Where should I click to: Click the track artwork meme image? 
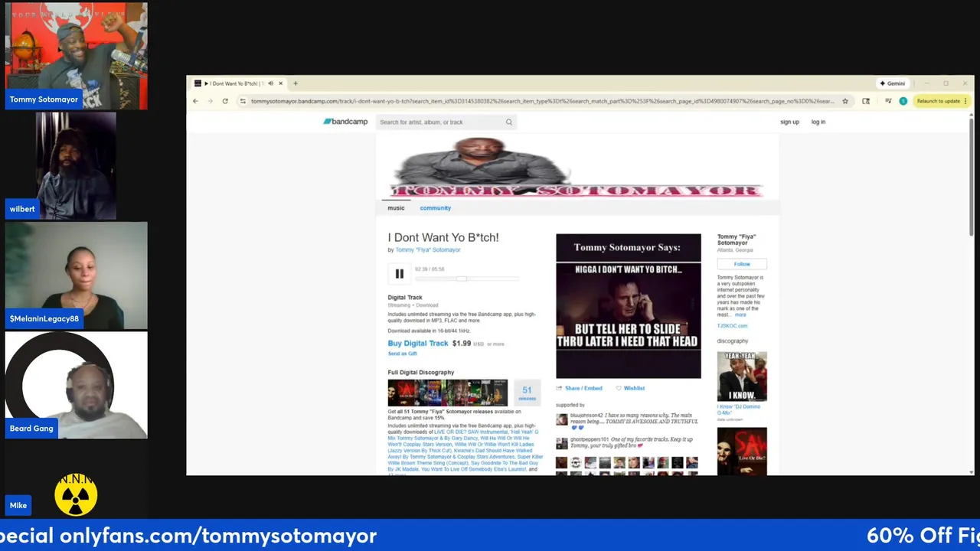point(629,306)
